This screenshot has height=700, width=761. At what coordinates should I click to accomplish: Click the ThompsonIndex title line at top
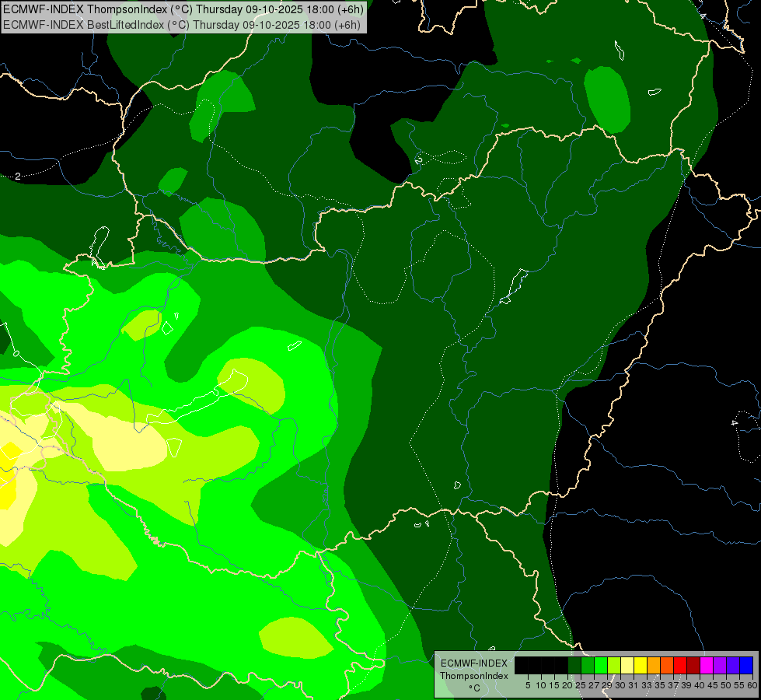point(183,9)
